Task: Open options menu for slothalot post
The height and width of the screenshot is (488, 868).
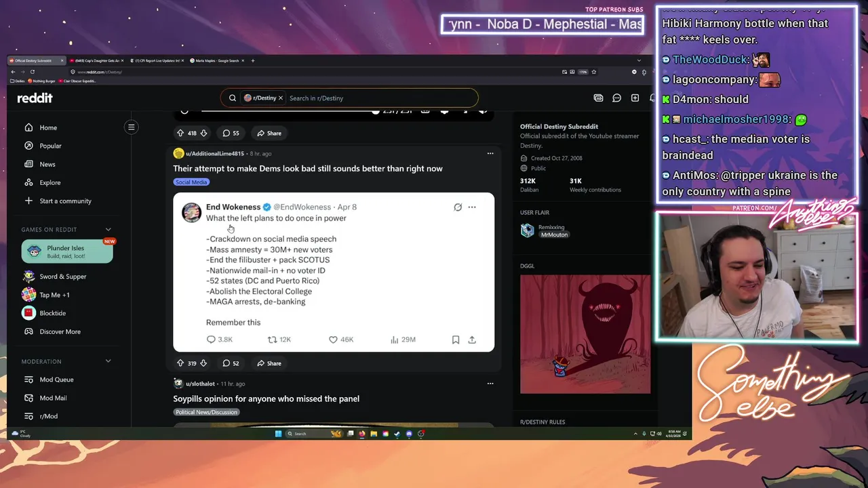Action: pyautogui.click(x=490, y=384)
